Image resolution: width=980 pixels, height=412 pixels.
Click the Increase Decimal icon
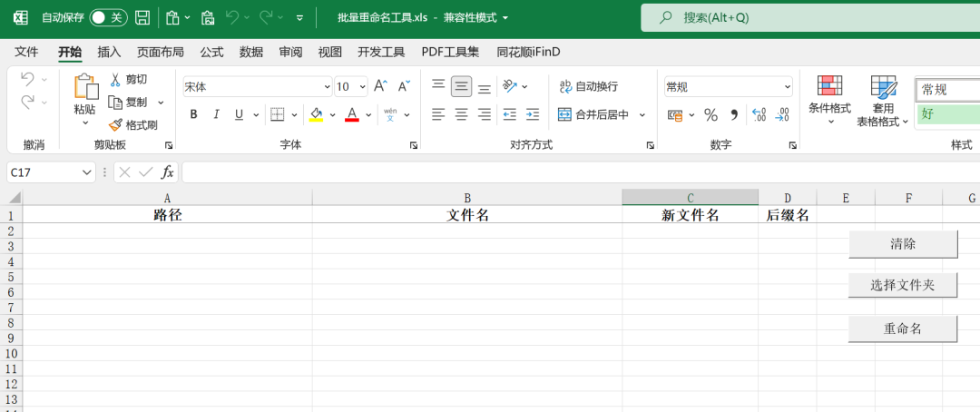[759, 115]
